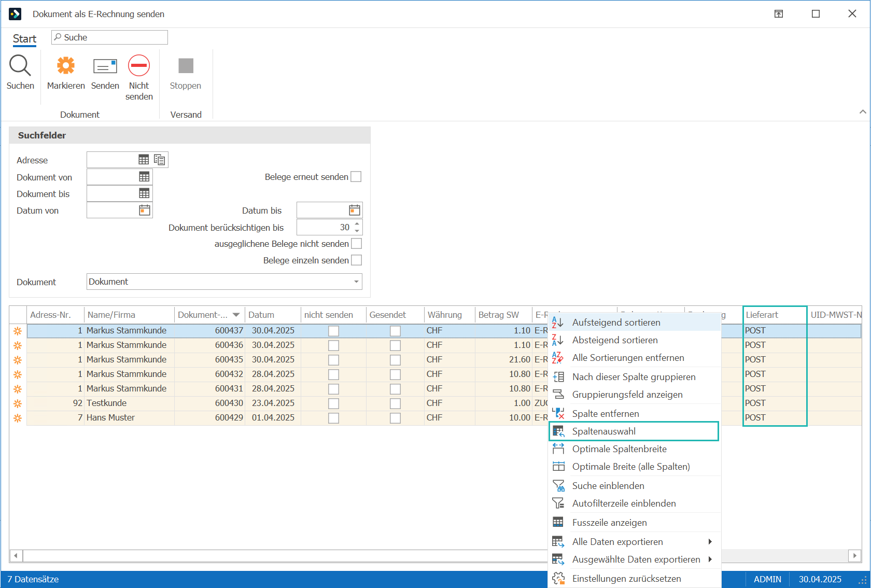Screen dimensions: 871x588
Task: Expand the Ausgewählte Daten exportieren submenu
Action: (710, 559)
